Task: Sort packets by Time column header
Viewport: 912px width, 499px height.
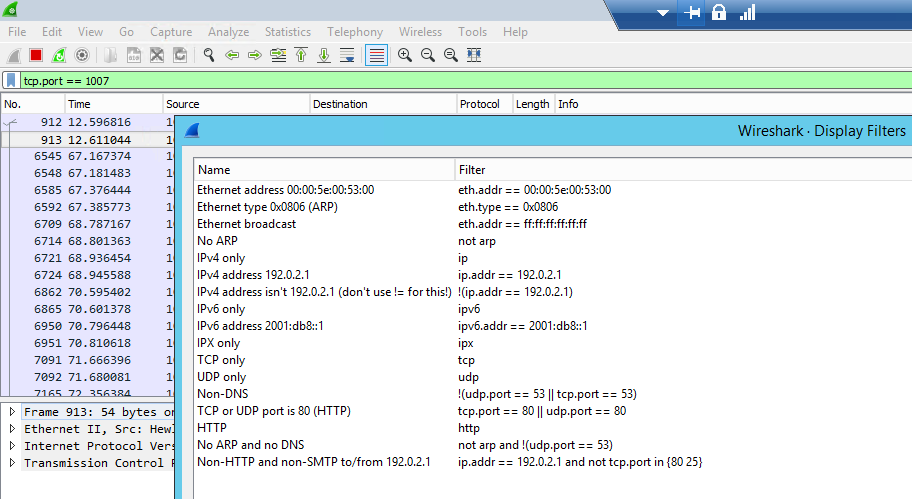Action: pyautogui.click(x=113, y=104)
